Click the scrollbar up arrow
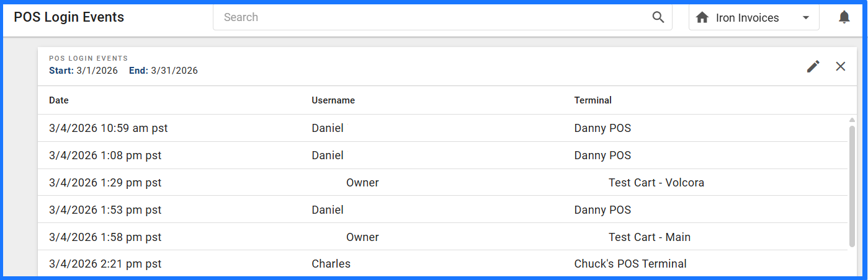868x280 pixels. [852, 120]
